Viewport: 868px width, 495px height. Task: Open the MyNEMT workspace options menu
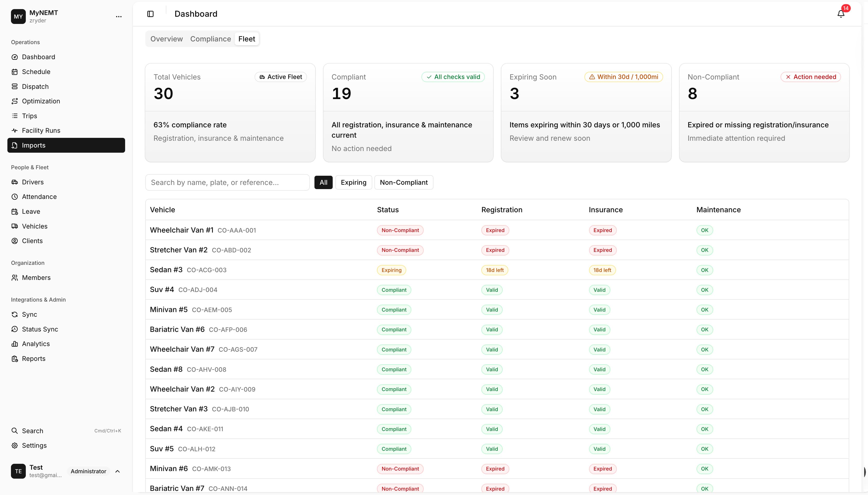click(118, 16)
